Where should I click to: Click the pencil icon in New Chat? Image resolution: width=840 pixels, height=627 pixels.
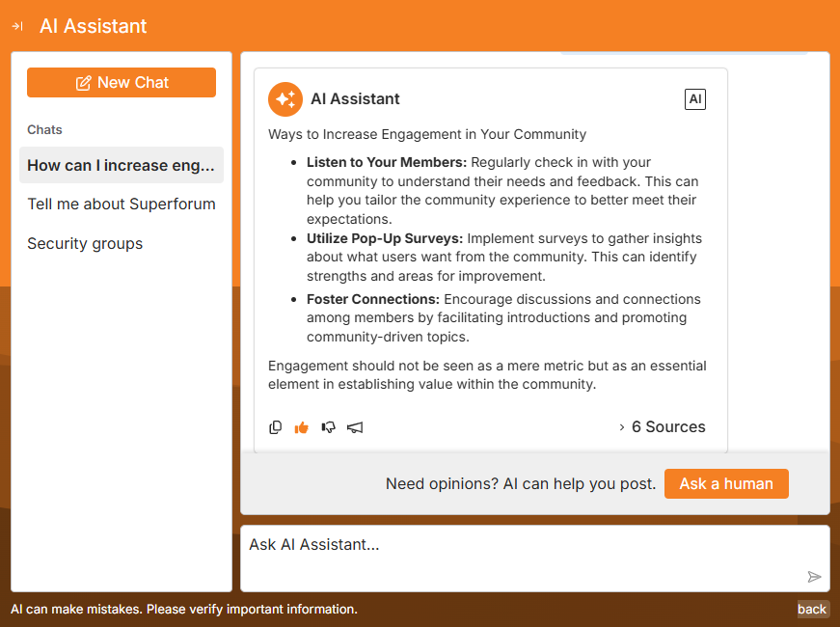click(84, 83)
